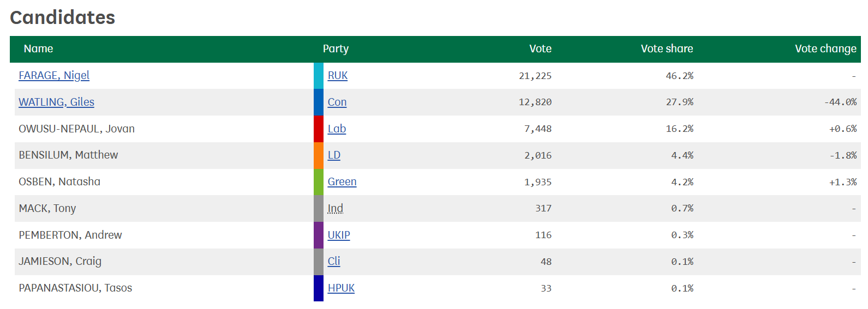Open the UKIP party link
The width and height of the screenshot is (868, 309).
pyautogui.click(x=339, y=235)
